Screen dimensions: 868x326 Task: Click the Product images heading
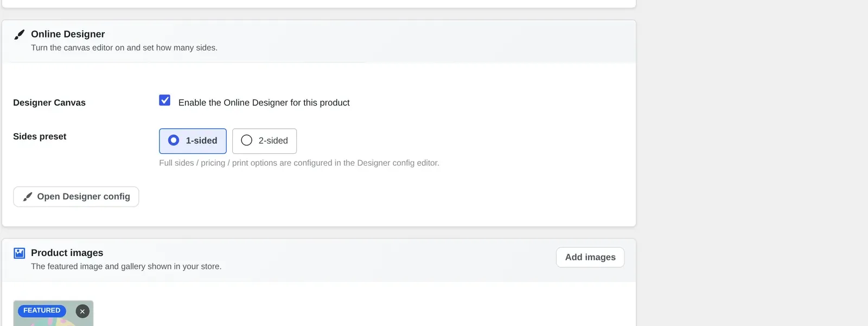(x=67, y=253)
